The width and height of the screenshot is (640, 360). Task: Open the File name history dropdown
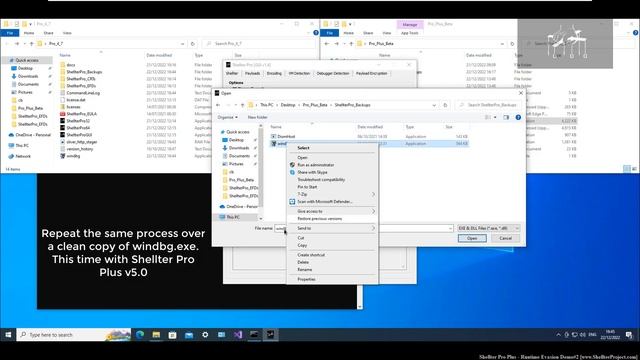(450, 228)
